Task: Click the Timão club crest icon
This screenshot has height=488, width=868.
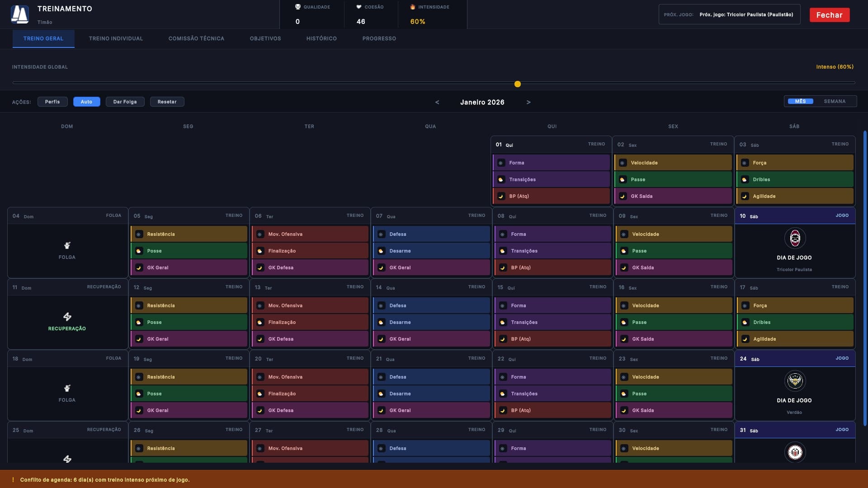Action: pyautogui.click(x=20, y=14)
